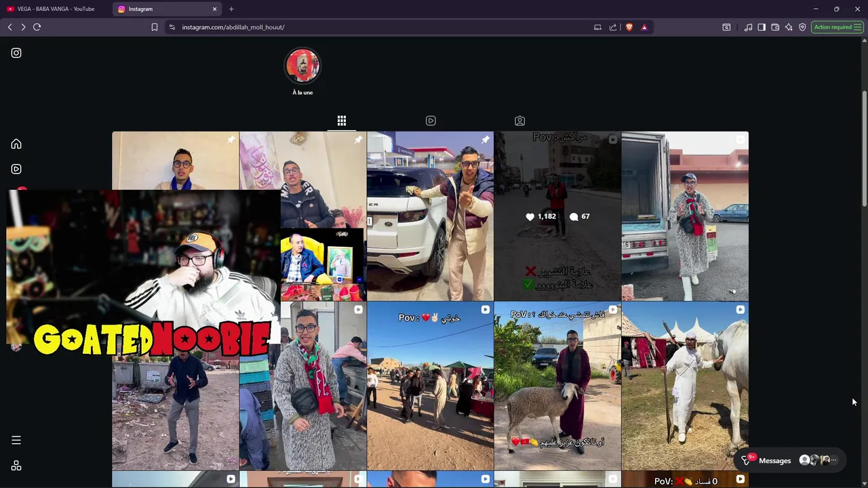Click the pin icon on the Range Rover post

[486, 140]
